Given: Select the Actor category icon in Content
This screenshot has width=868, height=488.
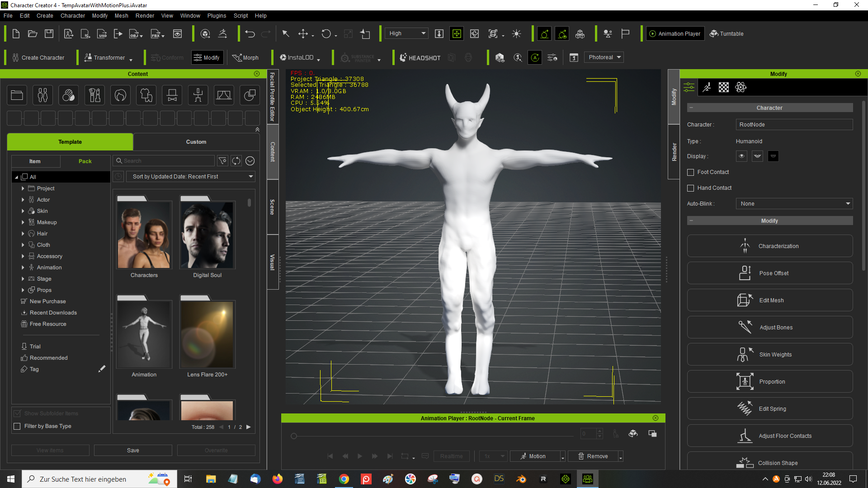Looking at the screenshot, I should click(x=42, y=95).
